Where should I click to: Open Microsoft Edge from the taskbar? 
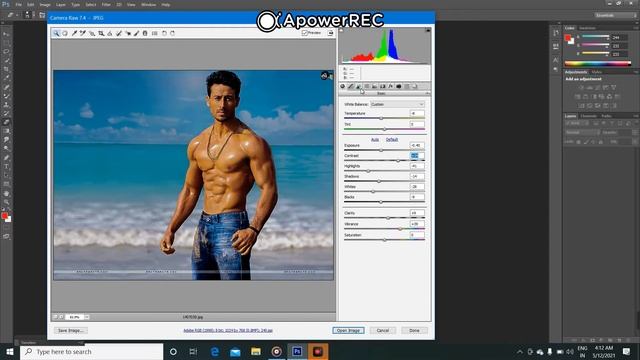point(215,351)
